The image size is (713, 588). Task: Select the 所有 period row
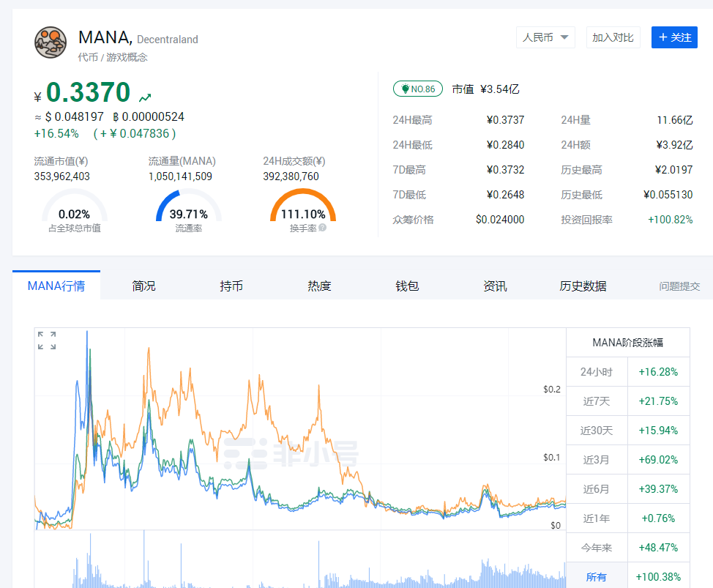628,576
